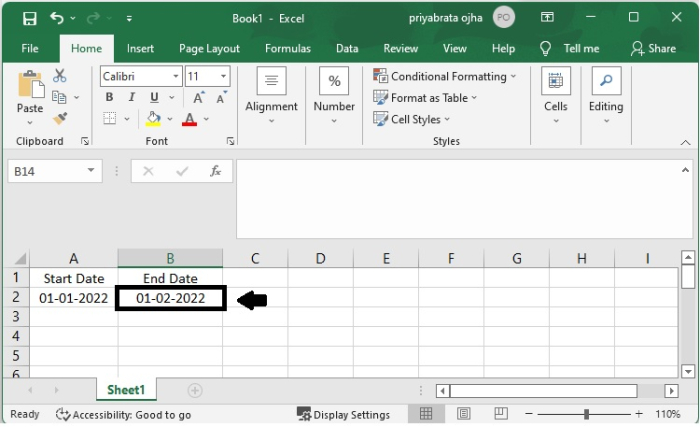
Task: Select cell containing 01-02-2022
Action: pos(171,298)
